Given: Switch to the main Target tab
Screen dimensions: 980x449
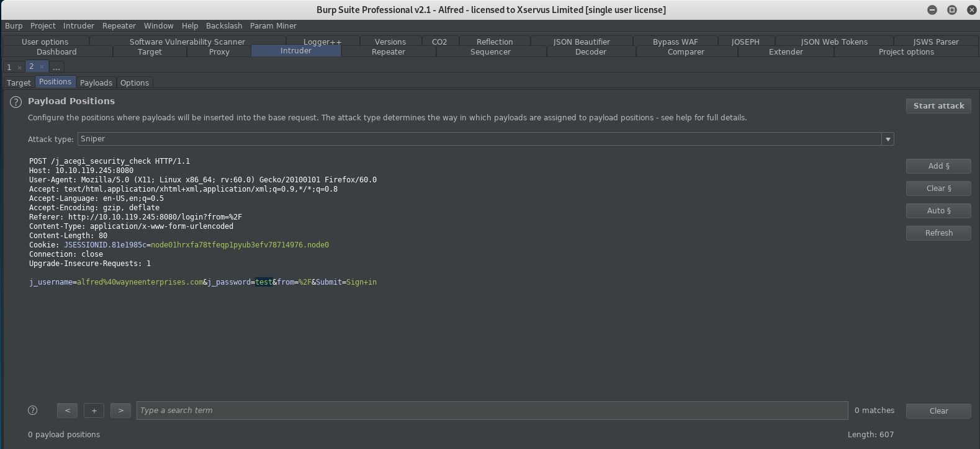Looking at the screenshot, I should (x=150, y=52).
